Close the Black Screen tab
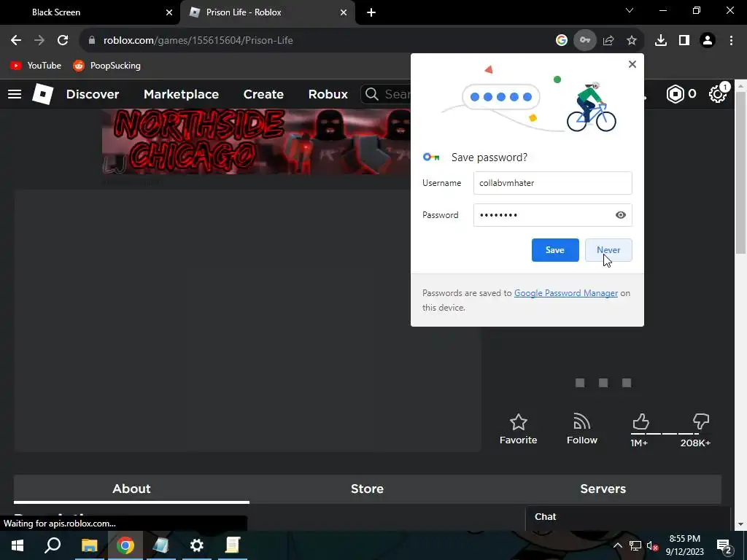This screenshot has height=560, width=747. click(169, 12)
